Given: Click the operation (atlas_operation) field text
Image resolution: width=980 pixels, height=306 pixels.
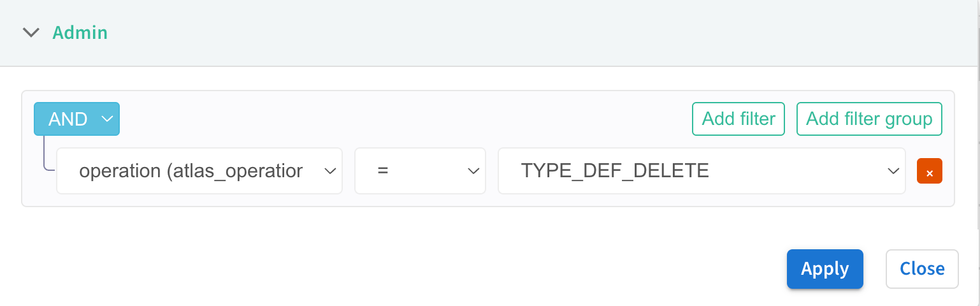Looking at the screenshot, I should pos(191,171).
